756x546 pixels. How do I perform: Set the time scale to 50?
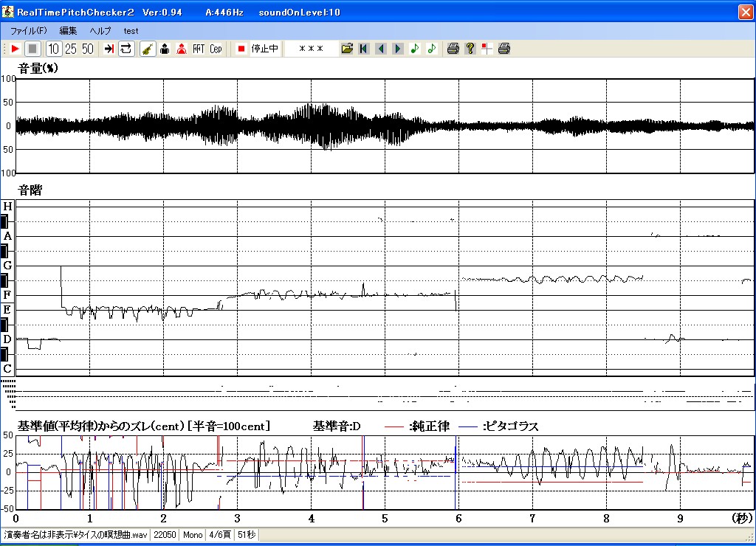point(88,49)
